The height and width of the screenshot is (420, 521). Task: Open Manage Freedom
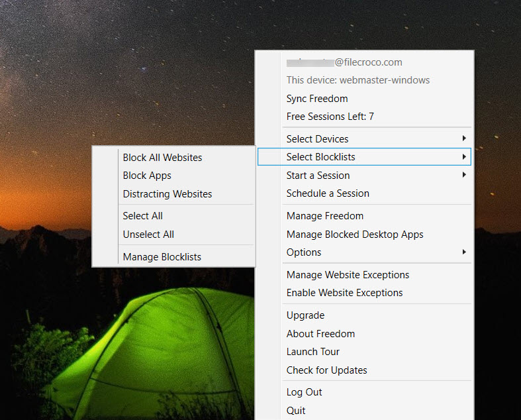tap(364, 216)
